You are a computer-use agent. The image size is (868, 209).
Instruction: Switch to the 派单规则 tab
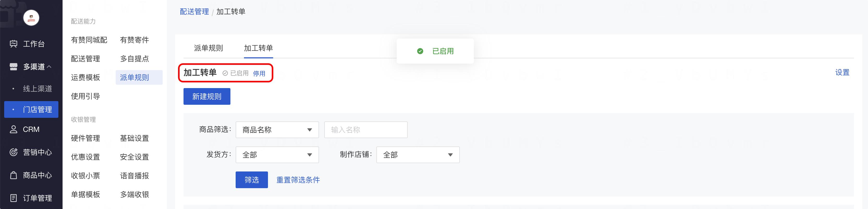click(208, 48)
